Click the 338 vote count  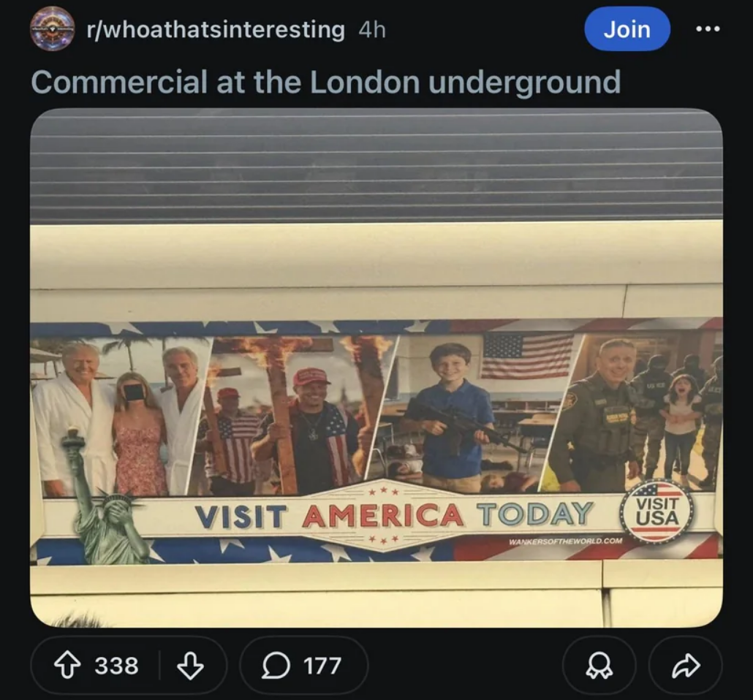tap(117, 666)
